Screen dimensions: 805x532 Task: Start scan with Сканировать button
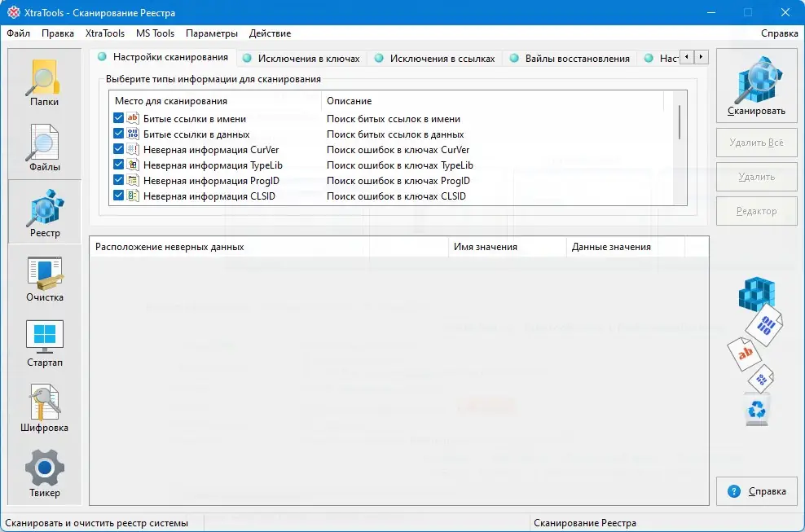756,86
